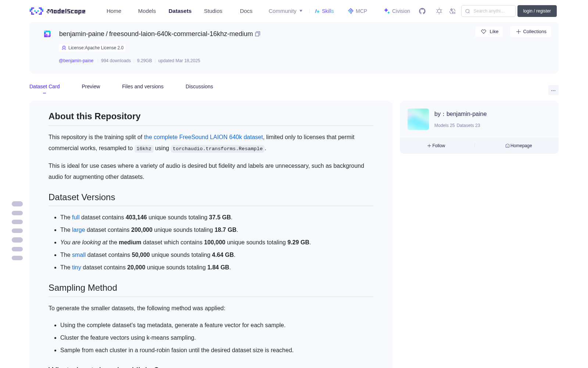Click the Datasets 23 count
Screen dimensions: 588x368
(x=468, y=125)
